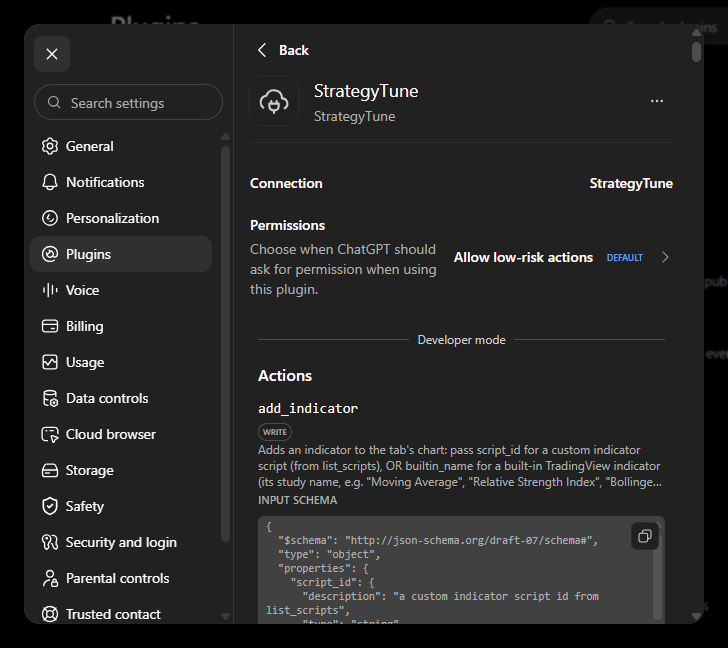Screen dimensions: 728x648
Task: Click the Personalization icon
Action: [50, 218]
